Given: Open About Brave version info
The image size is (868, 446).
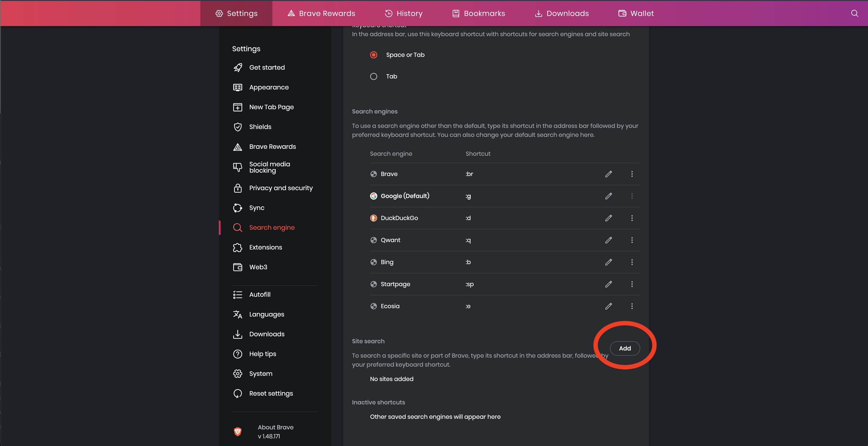Looking at the screenshot, I should coord(275,432).
